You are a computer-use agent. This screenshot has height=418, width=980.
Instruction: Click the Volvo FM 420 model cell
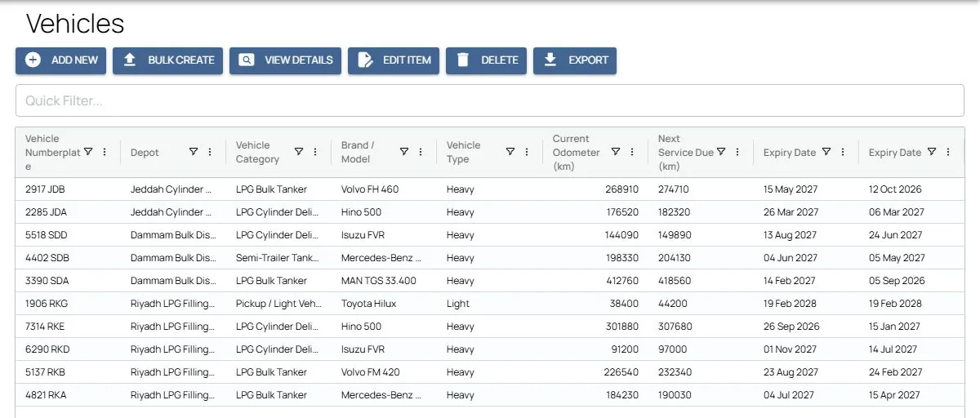(x=371, y=372)
